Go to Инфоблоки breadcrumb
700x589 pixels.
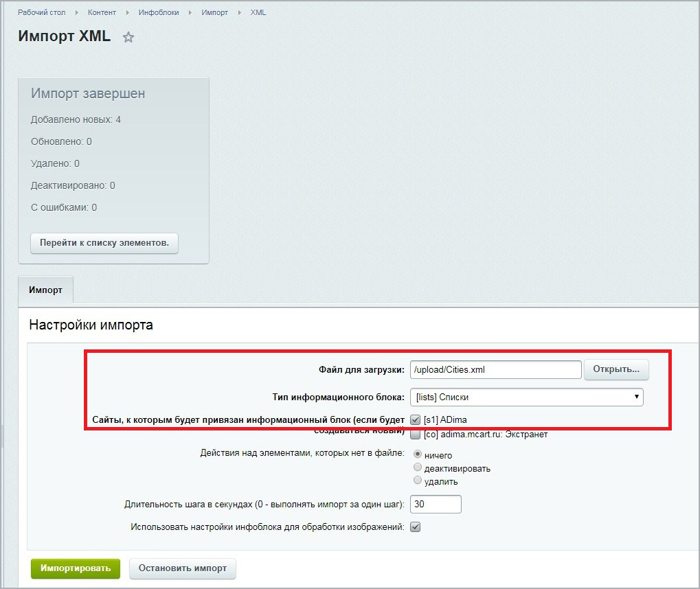[x=159, y=12]
